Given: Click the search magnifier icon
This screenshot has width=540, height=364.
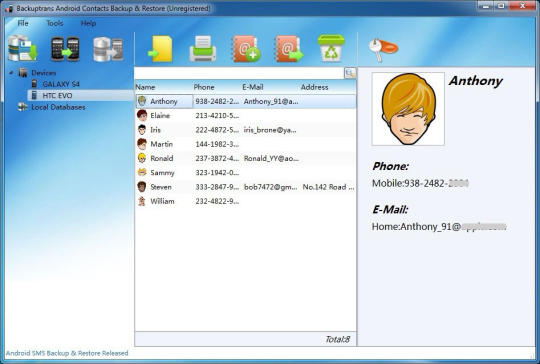Looking at the screenshot, I should tap(350, 73).
